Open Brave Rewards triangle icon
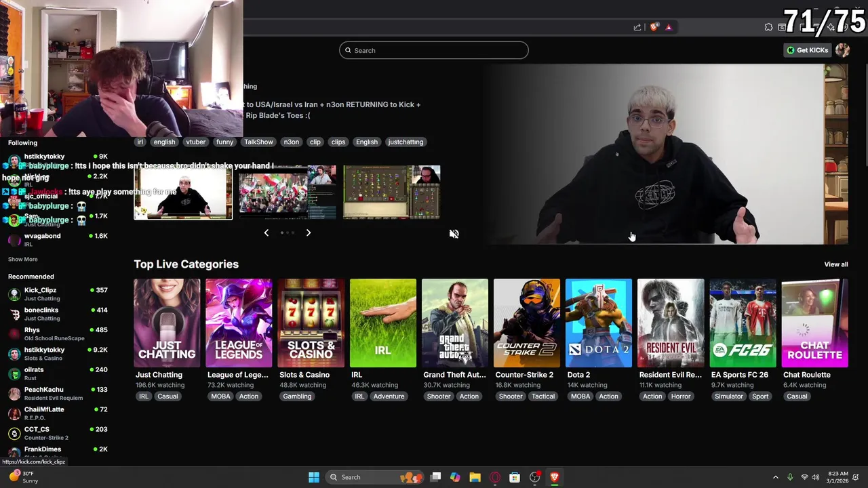Screen dimensions: 868x488 click(x=669, y=27)
